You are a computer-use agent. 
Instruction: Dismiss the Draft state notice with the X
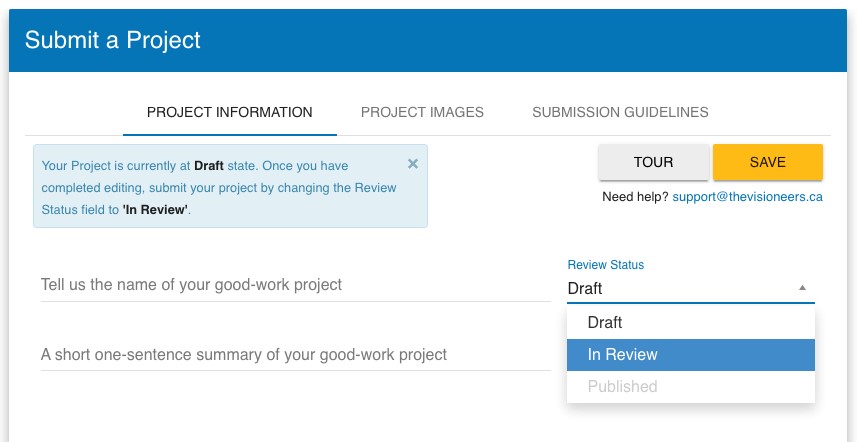click(413, 164)
